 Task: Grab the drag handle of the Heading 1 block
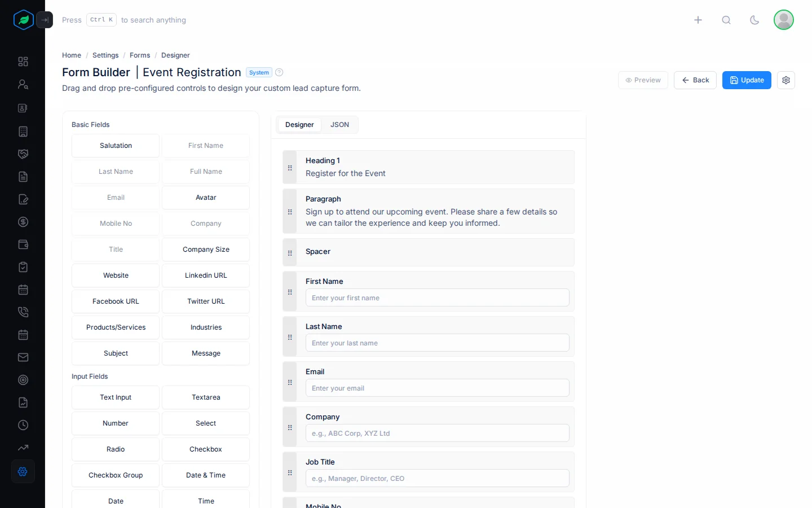tap(290, 168)
